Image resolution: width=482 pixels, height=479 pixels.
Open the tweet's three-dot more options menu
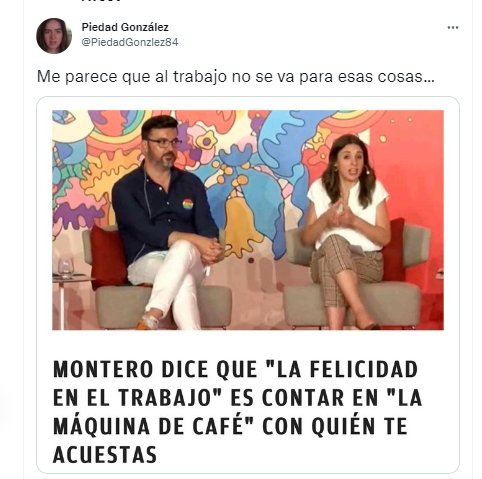click(x=453, y=28)
